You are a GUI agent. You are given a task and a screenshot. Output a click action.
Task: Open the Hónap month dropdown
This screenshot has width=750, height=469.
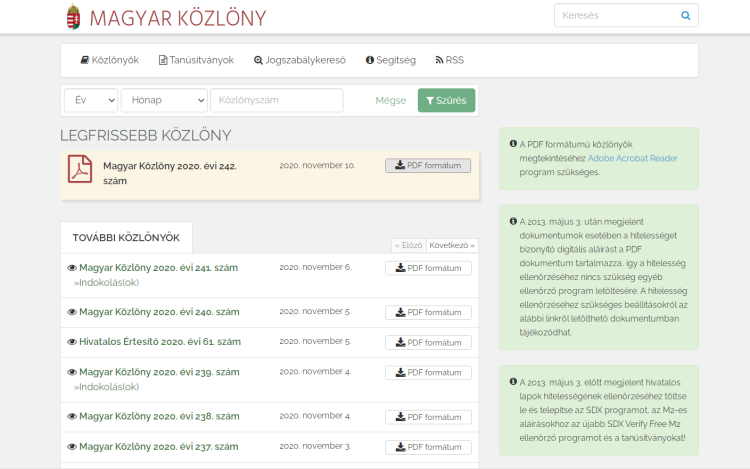click(x=164, y=100)
